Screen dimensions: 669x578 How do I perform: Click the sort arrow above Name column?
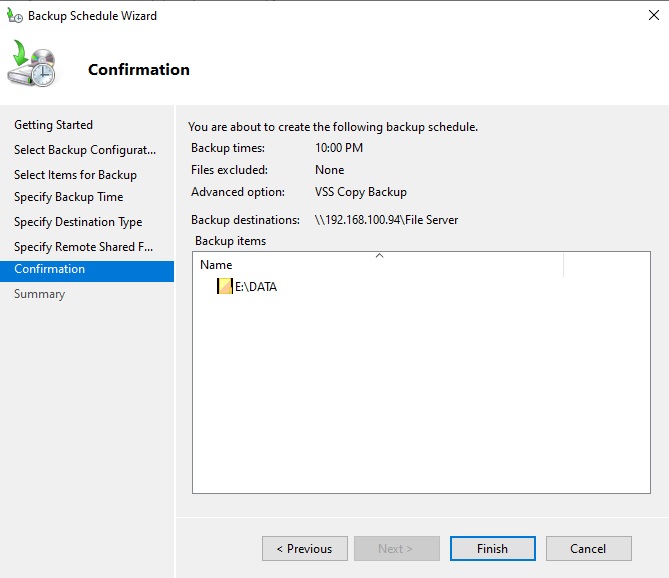click(x=378, y=256)
